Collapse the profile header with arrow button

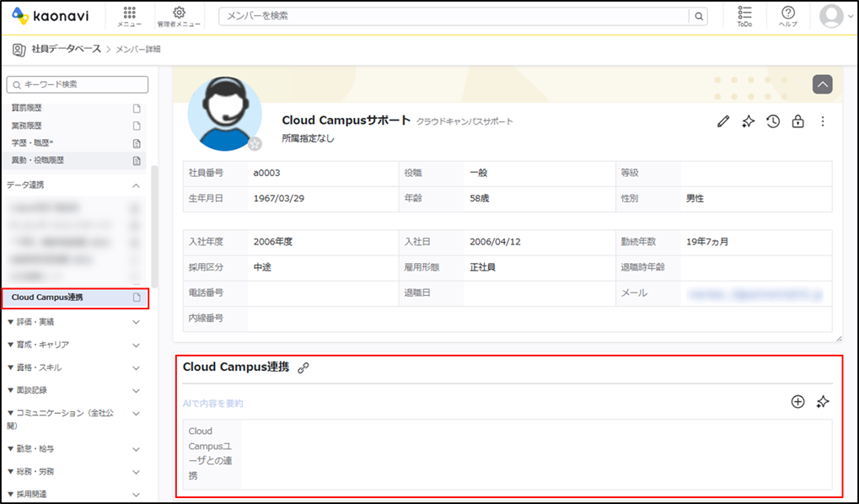[x=822, y=84]
